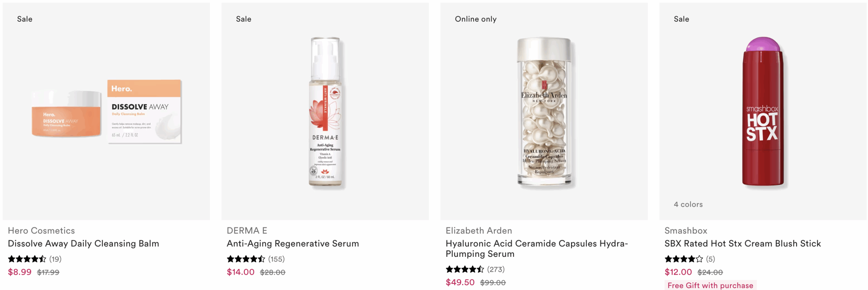View star rating with 273 reviews
Screen dimensions: 868x290
point(475,269)
